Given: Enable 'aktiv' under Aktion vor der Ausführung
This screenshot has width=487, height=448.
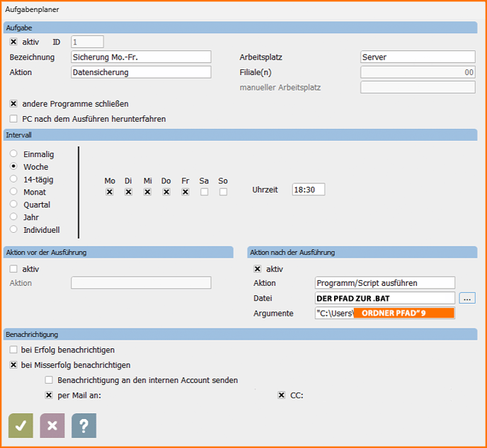Looking at the screenshot, I should click(x=13, y=269).
